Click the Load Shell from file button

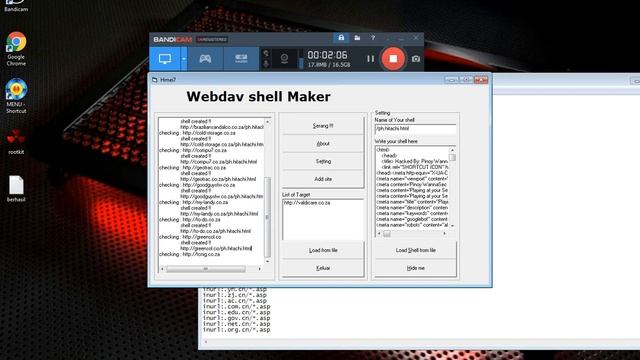pos(416,250)
